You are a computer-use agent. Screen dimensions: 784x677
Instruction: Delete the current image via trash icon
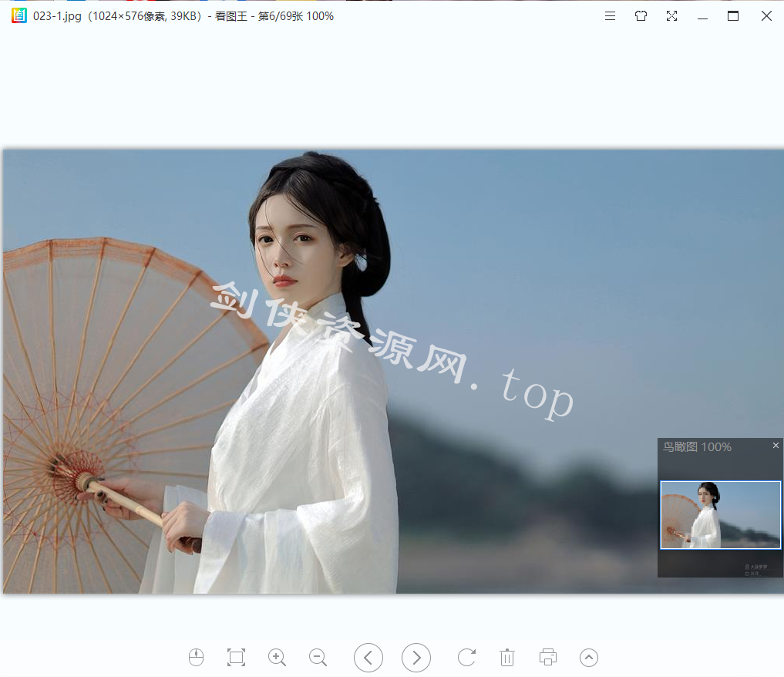507,658
